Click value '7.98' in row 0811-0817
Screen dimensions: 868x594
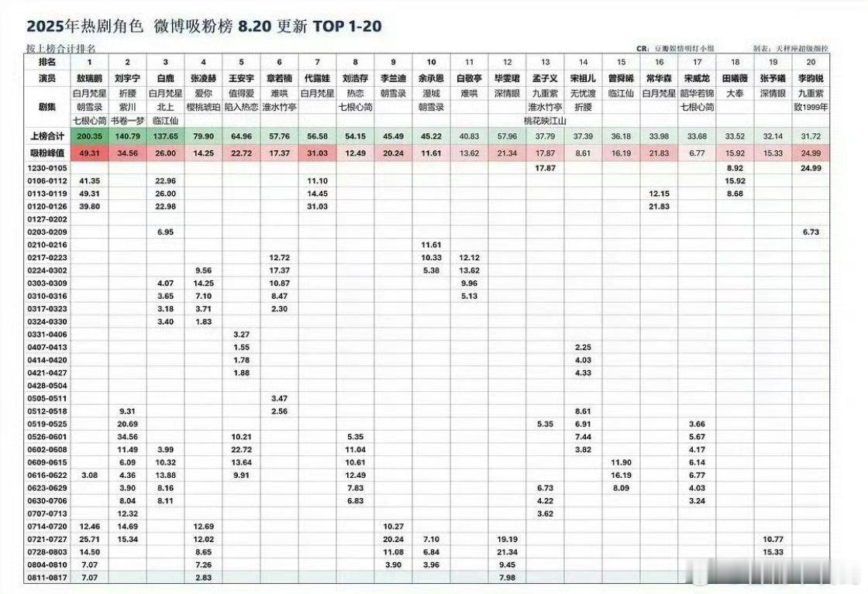pos(507,578)
